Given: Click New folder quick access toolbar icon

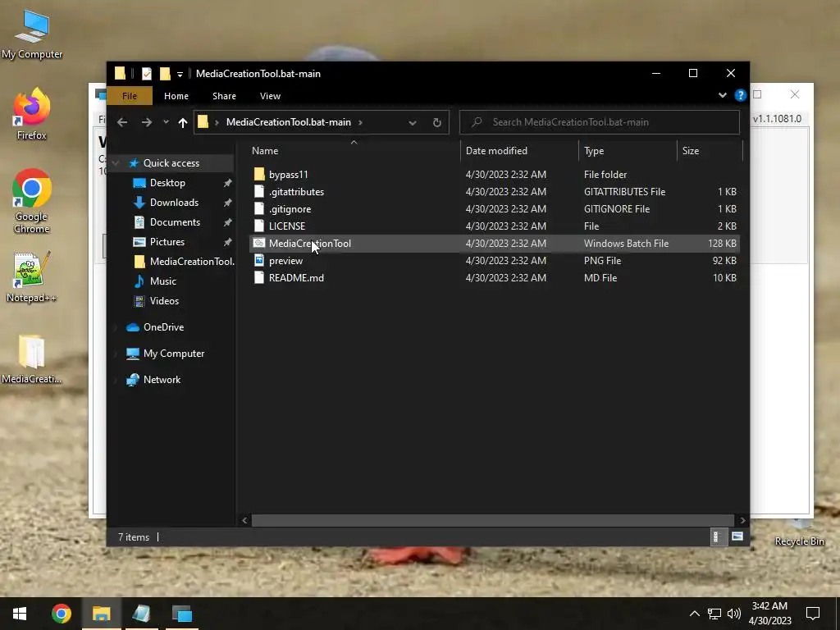Looking at the screenshot, I should point(165,74).
